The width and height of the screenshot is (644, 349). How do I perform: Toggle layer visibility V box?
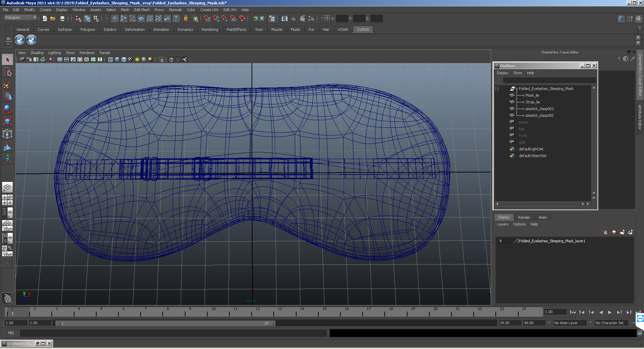[501, 241]
